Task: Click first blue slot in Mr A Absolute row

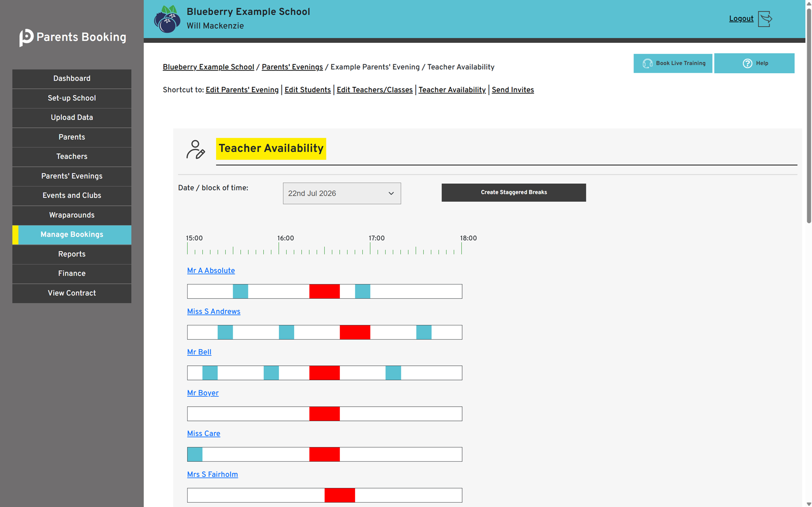Action: coord(240,292)
